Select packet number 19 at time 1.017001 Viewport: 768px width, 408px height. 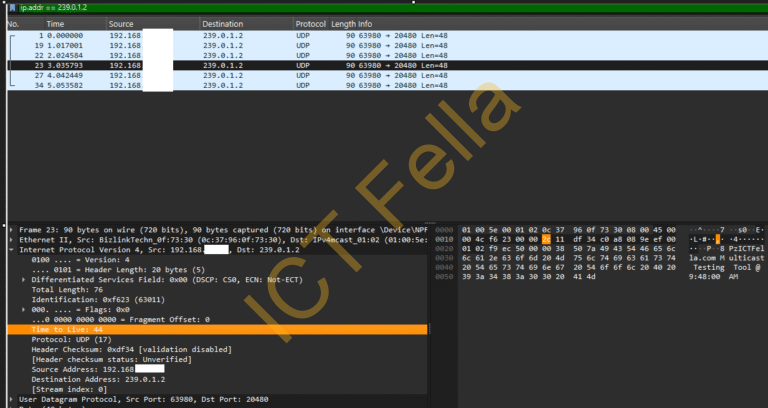(x=387, y=46)
